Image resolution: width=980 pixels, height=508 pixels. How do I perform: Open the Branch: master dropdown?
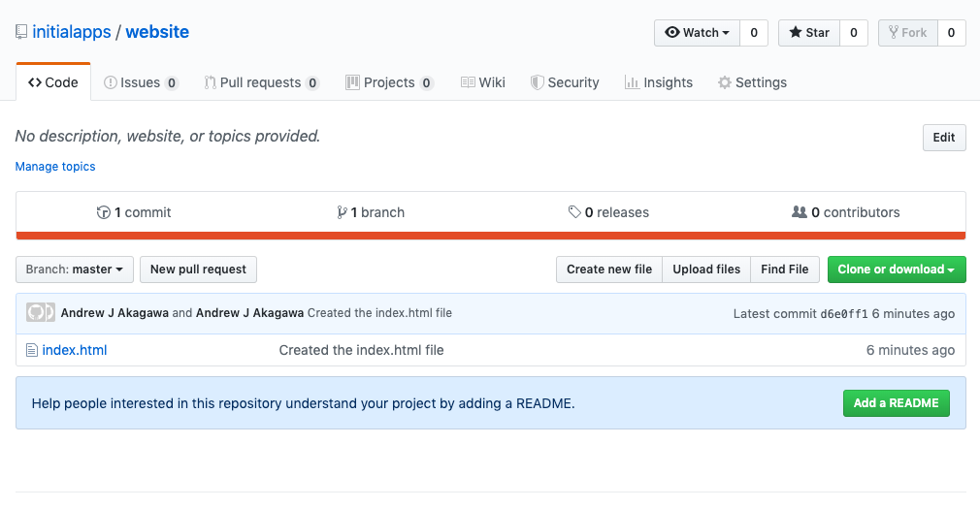coord(75,270)
